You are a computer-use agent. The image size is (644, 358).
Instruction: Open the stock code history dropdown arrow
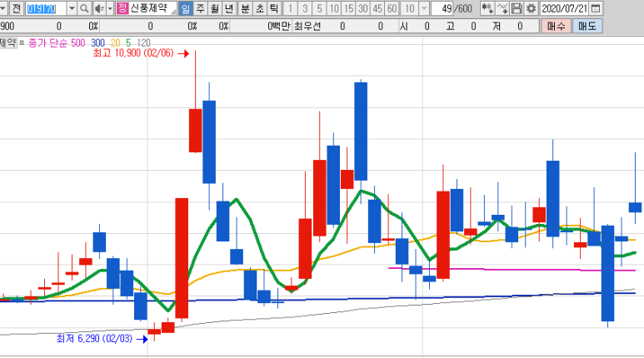(x=72, y=8)
